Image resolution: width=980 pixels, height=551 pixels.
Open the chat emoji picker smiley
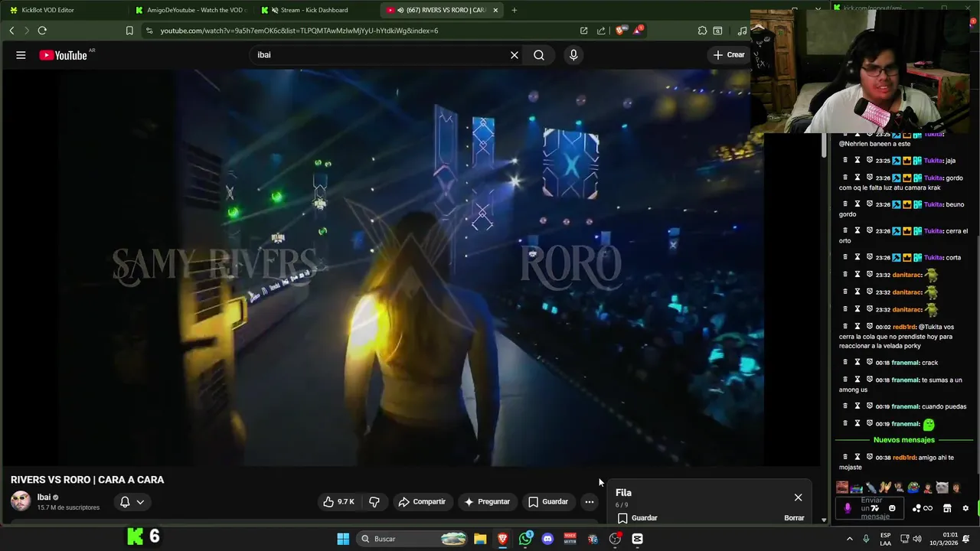coord(892,508)
